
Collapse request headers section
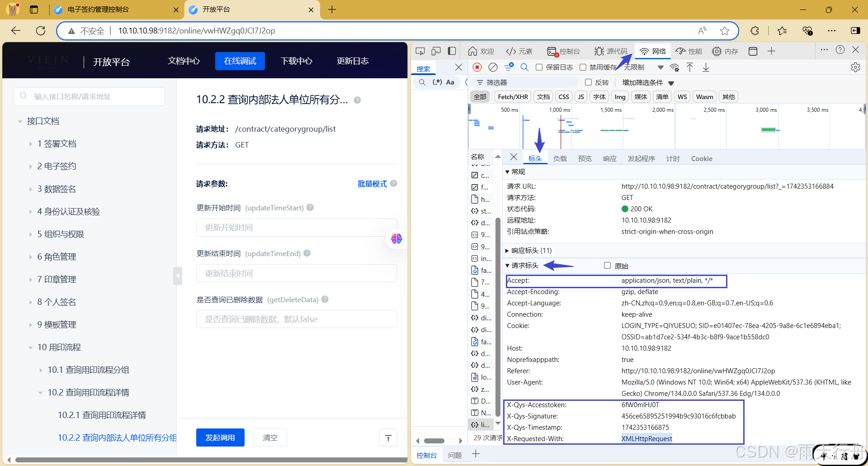[507, 266]
